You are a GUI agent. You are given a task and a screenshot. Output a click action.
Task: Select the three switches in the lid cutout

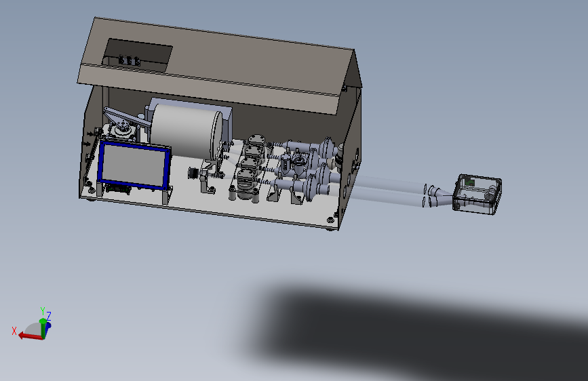click(130, 61)
